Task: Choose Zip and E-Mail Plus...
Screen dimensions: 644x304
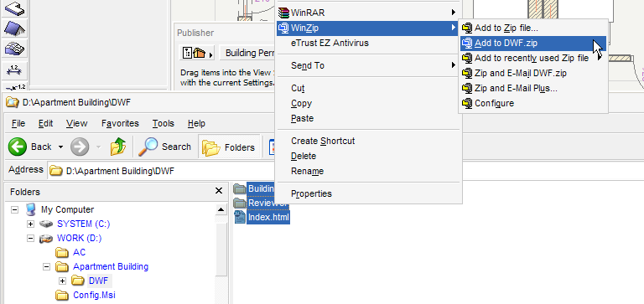Action: pyautogui.click(x=532, y=88)
